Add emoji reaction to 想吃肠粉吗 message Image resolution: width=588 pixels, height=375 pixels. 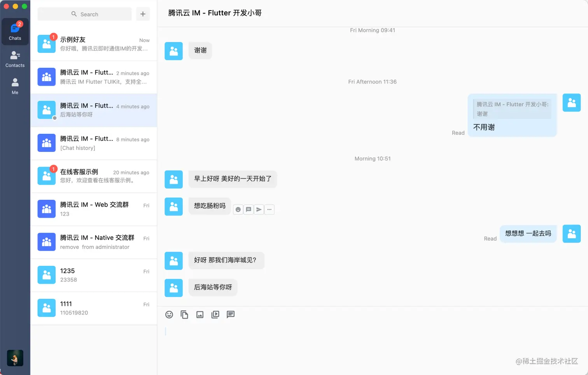(238, 209)
